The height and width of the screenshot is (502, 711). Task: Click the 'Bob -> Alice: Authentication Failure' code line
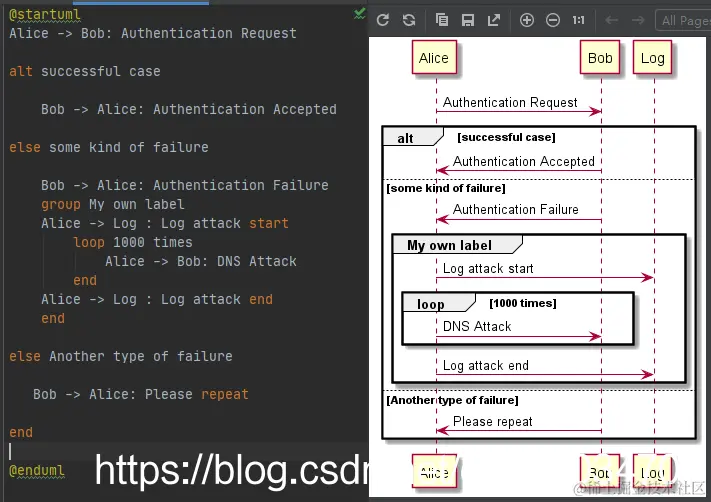(185, 185)
